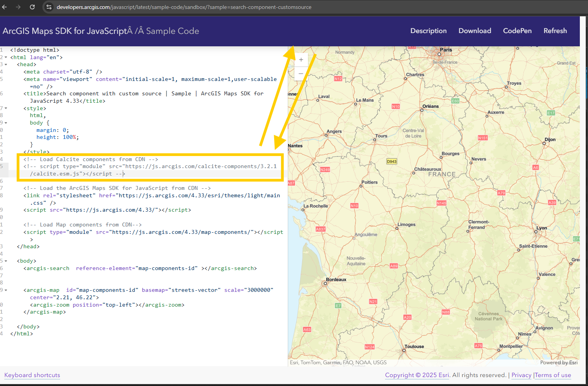Open the Privacy link
Image resolution: width=588 pixels, height=386 pixels.
(521, 375)
